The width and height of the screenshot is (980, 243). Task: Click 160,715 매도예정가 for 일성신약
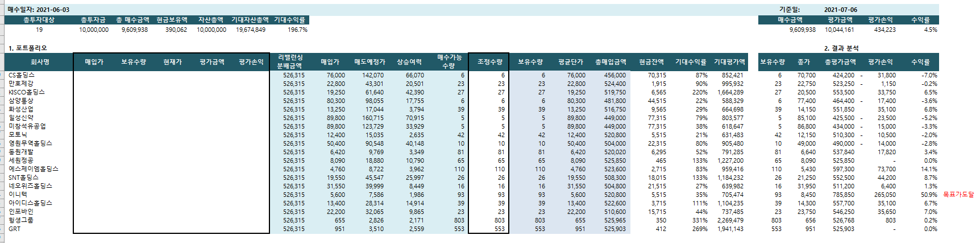pos(373,118)
